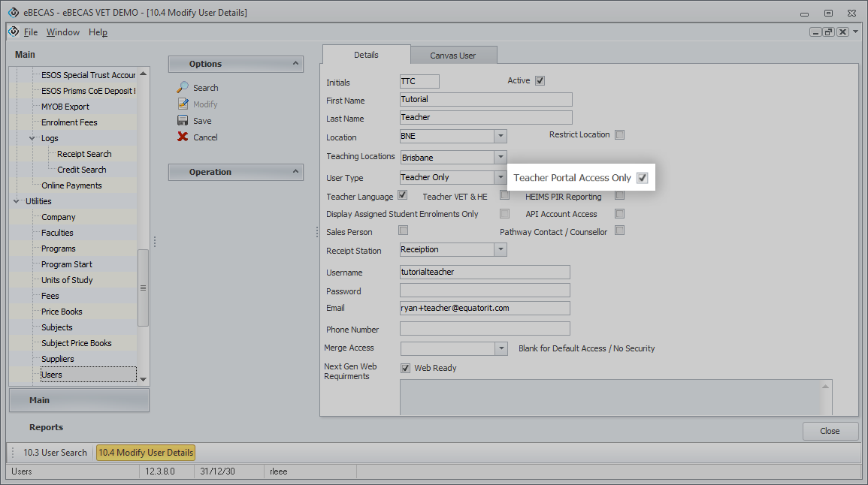Click into the Phone Number field
The width and height of the screenshot is (868, 485).
[x=485, y=329]
